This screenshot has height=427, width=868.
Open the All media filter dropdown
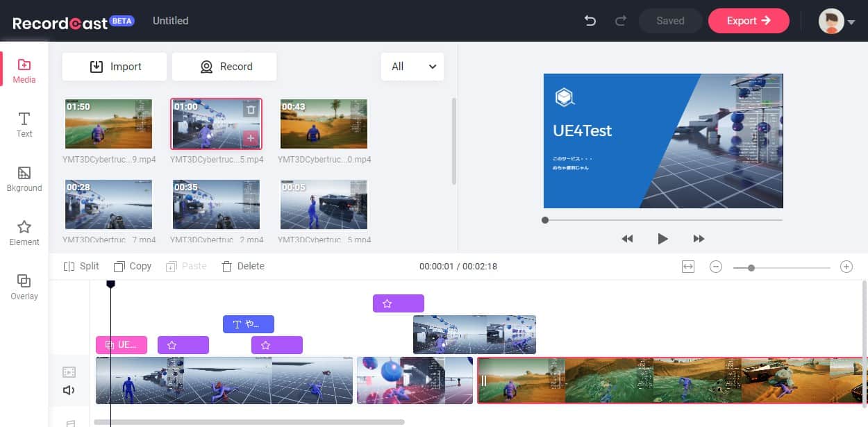coord(412,67)
